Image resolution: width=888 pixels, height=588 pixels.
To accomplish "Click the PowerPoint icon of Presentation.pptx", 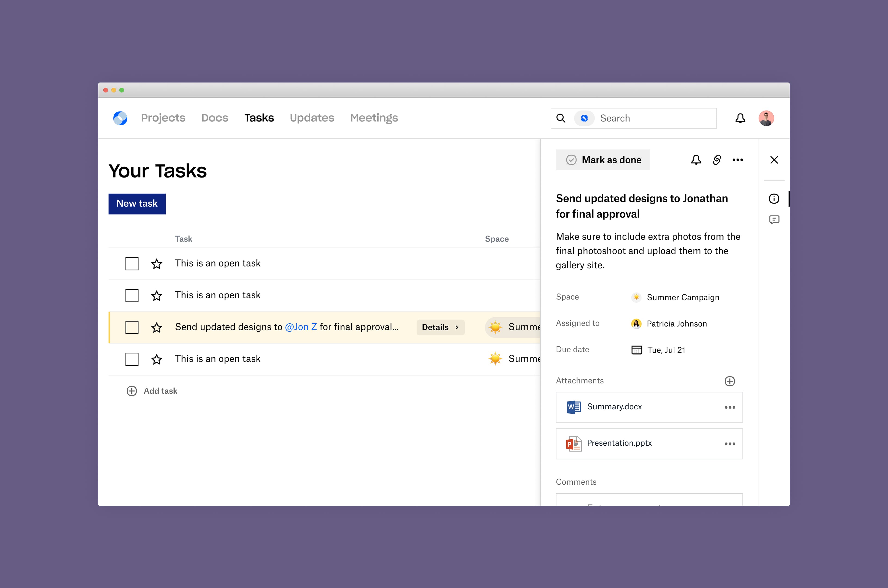I will (x=574, y=444).
